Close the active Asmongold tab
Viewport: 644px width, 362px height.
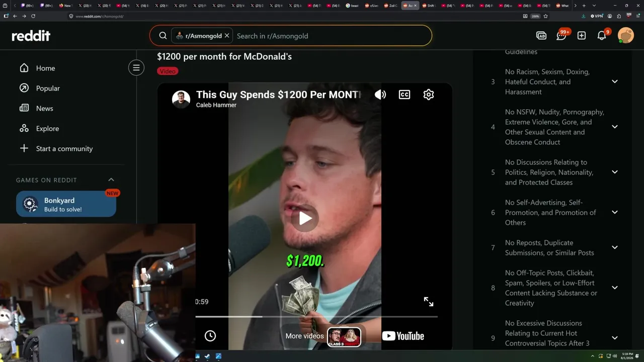pos(415,6)
